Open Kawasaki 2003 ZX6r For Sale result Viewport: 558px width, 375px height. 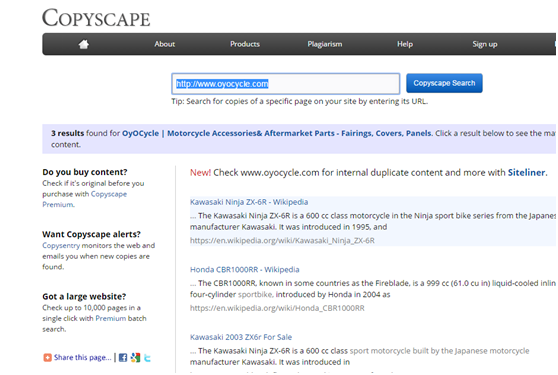tap(241, 337)
